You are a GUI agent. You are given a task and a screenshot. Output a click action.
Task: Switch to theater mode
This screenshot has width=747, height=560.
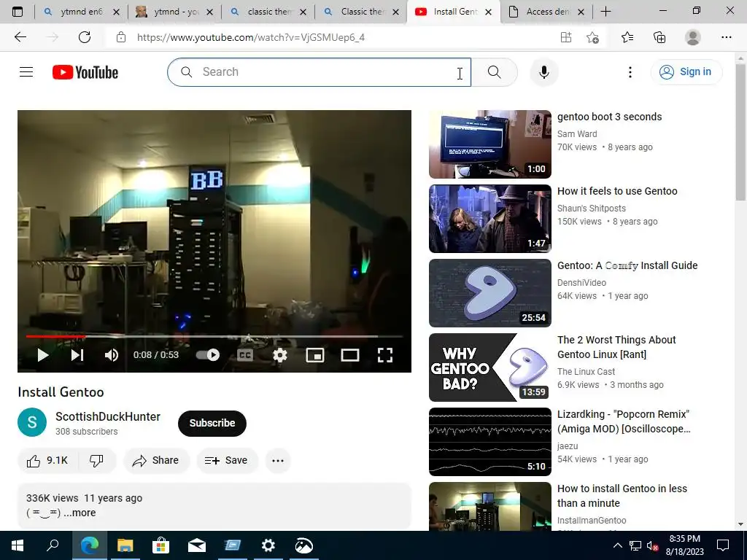click(350, 355)
